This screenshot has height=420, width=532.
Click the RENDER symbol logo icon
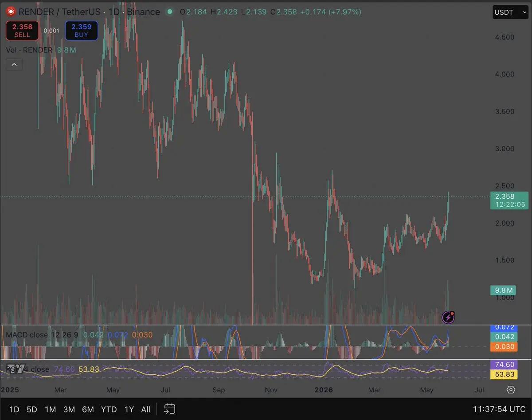[12, 12]
